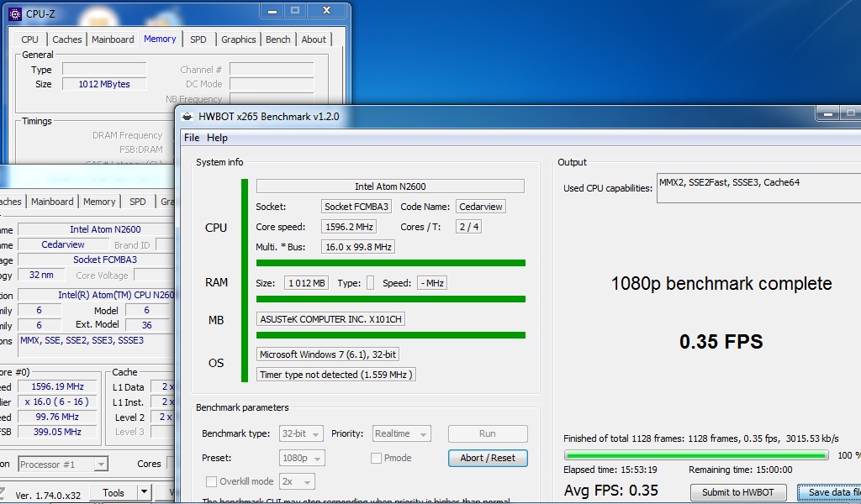The image size is (861, 504).
Task: Click the Core speed 1596.2 MHz value
Action: click(349, 227)
